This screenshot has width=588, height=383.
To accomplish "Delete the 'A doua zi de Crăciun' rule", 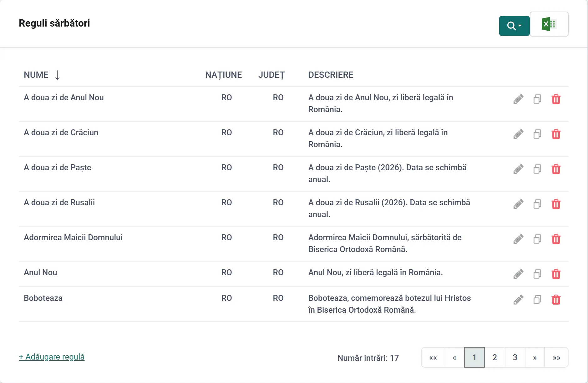I will 556,134.
